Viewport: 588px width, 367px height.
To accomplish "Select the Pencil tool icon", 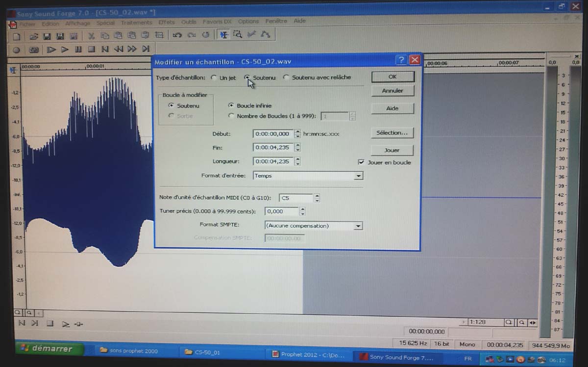I will point(252,34).
